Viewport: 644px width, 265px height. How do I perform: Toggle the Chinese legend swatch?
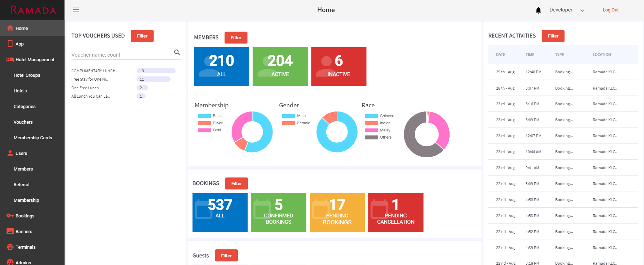(x=371, y=116)
